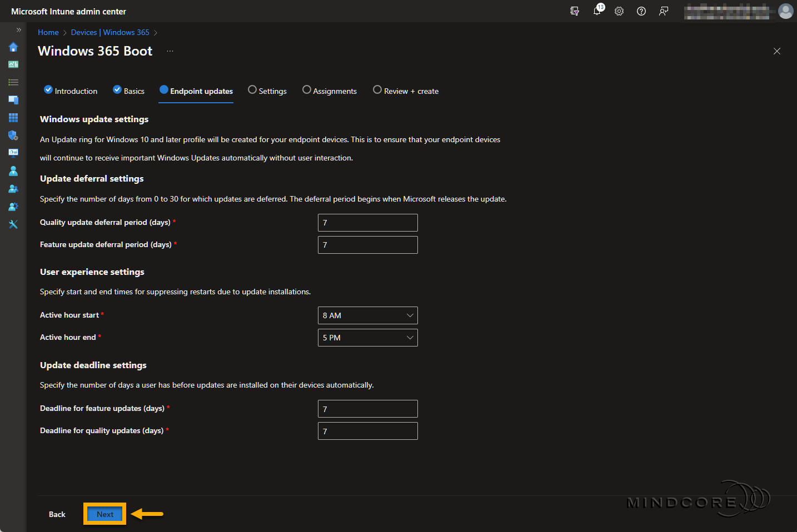Click the Back button
797x532 pixels.
(57, 514)
